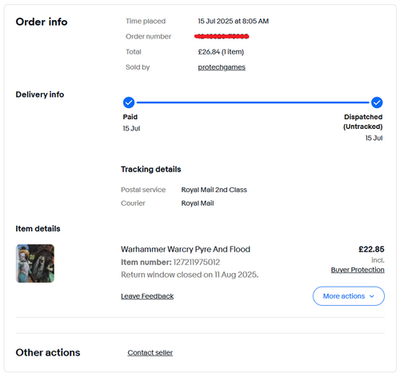Screen dimensions: 400x378
Task: Click the Return window closed notice
Action: [x=190, y=275]
